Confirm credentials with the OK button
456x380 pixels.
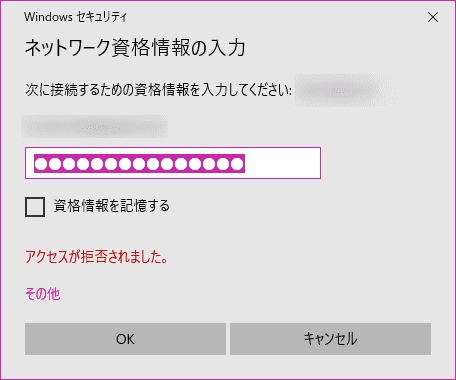[125, 339]
